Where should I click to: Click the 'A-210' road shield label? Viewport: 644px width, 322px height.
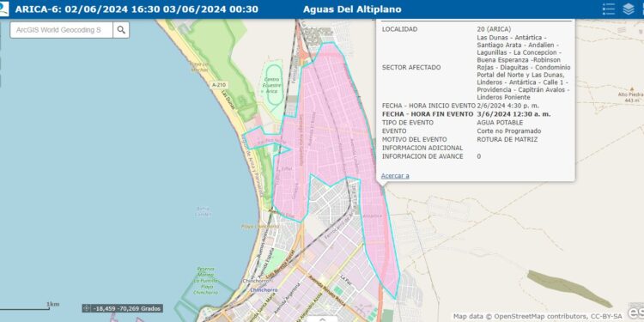click(218, 85)
